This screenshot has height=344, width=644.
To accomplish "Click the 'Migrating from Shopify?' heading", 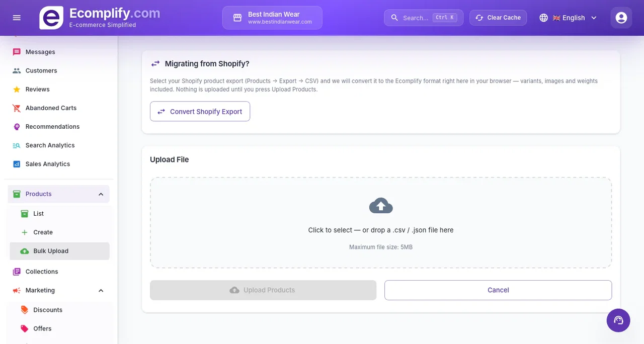I will point(207,64).
